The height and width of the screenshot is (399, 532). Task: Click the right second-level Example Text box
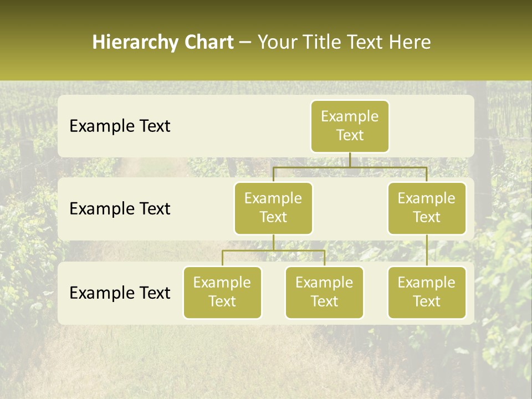427,208
